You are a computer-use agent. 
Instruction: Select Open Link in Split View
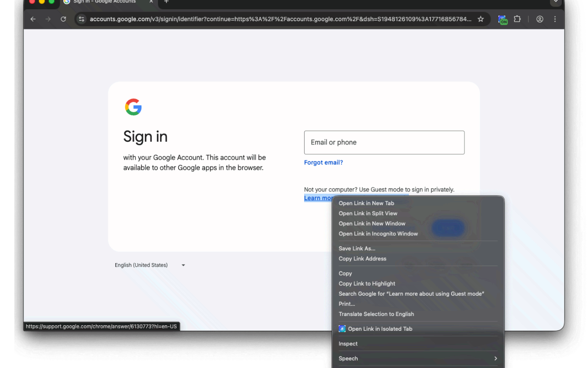(418, 213)
